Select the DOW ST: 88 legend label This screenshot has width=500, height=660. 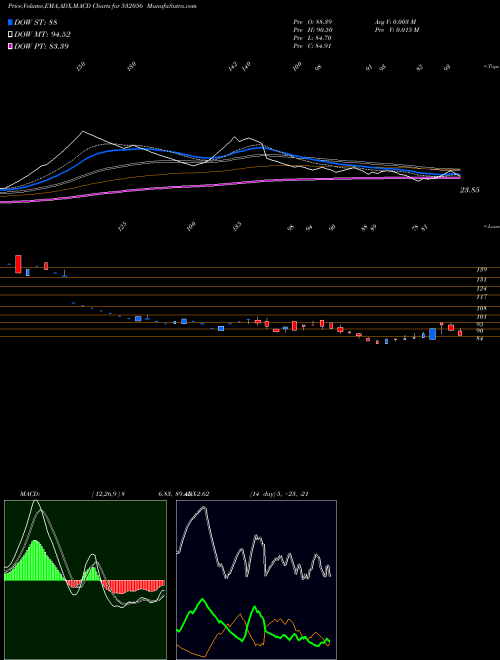click(36, 22)
